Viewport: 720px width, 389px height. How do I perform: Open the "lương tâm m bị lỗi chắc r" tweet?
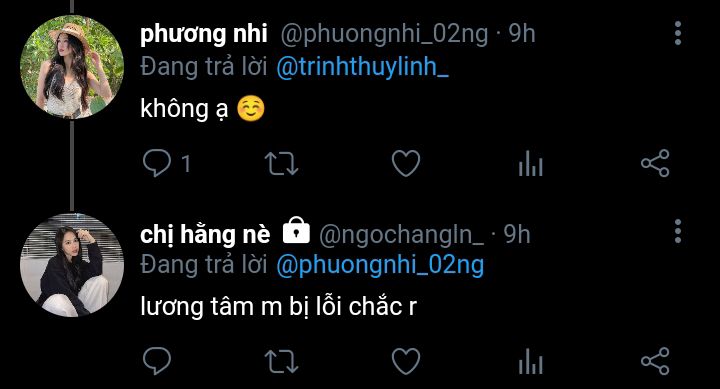278,307
